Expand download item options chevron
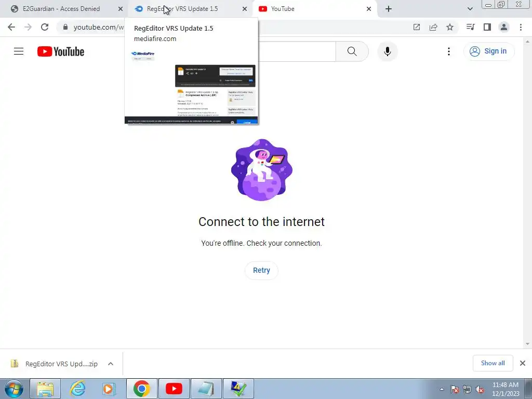 coord(111,364)
